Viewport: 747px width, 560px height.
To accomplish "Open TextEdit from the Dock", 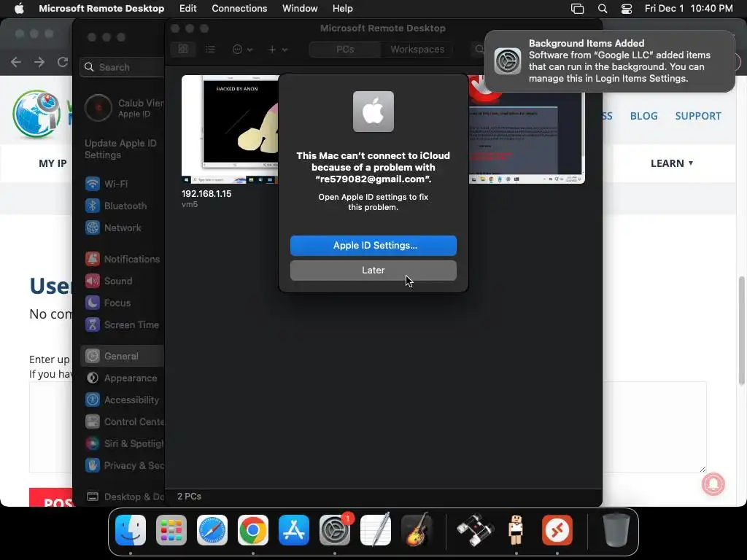I will click(x=376, y=530).
